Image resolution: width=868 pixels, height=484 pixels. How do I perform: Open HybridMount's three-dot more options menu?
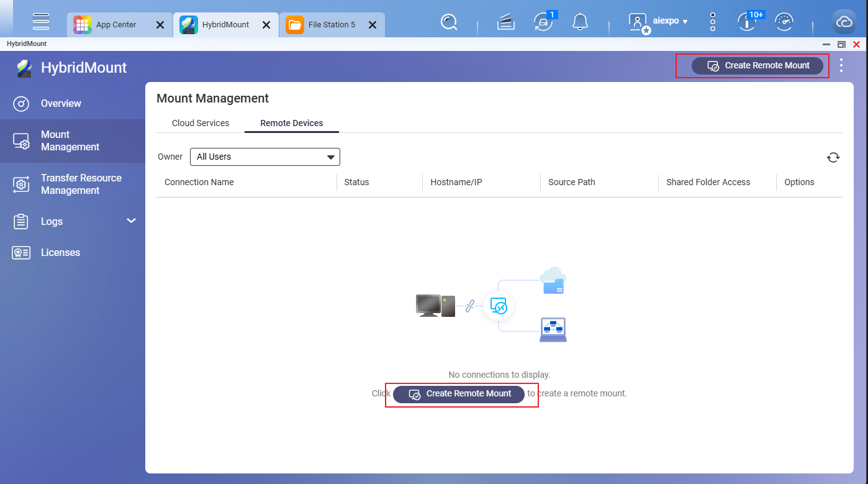tap(841, 66)
